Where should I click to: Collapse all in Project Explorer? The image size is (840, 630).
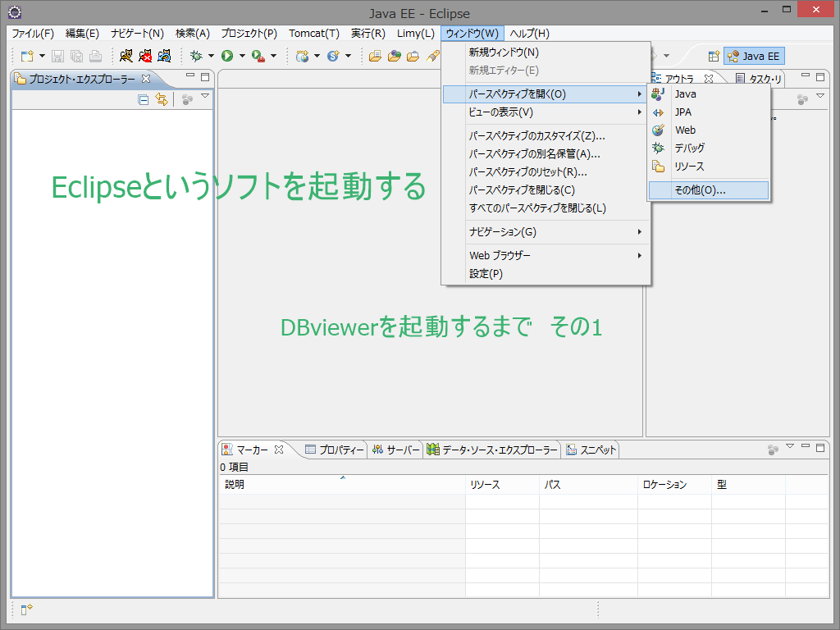(143, 99)
